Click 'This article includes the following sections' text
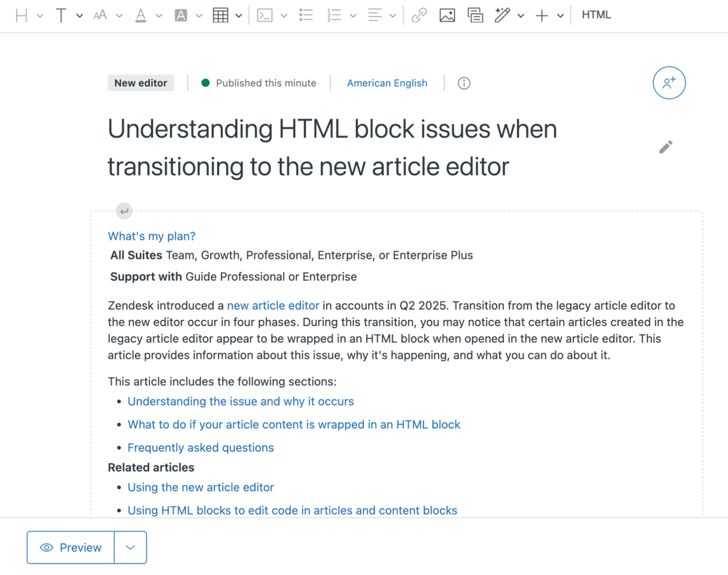 pos(222,381)
